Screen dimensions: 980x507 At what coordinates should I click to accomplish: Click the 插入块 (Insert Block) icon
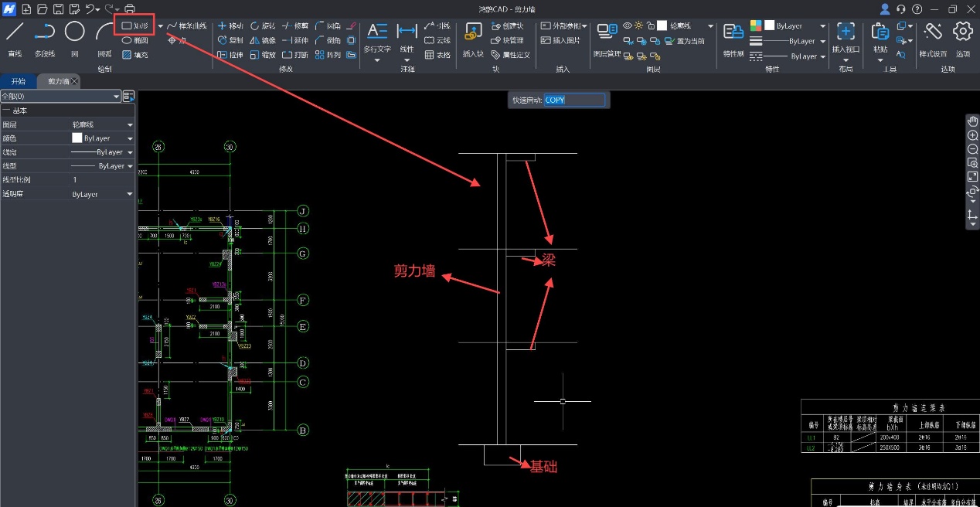473,37
